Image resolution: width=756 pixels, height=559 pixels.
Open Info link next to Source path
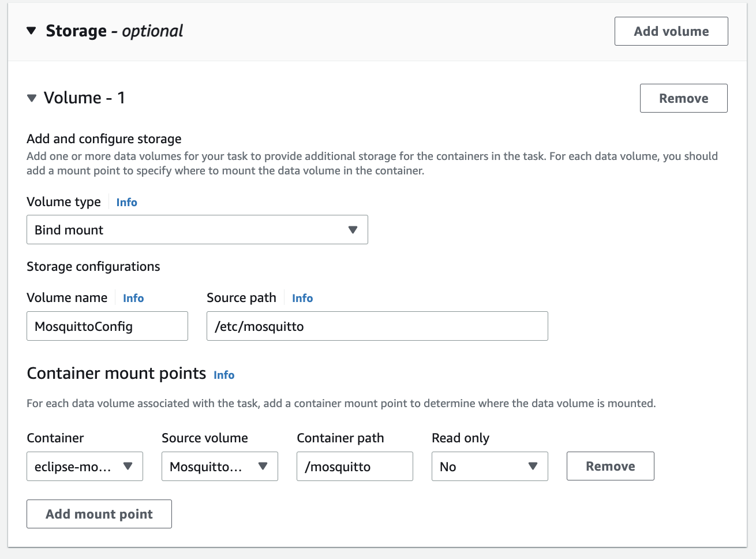[x=302, y=298]
